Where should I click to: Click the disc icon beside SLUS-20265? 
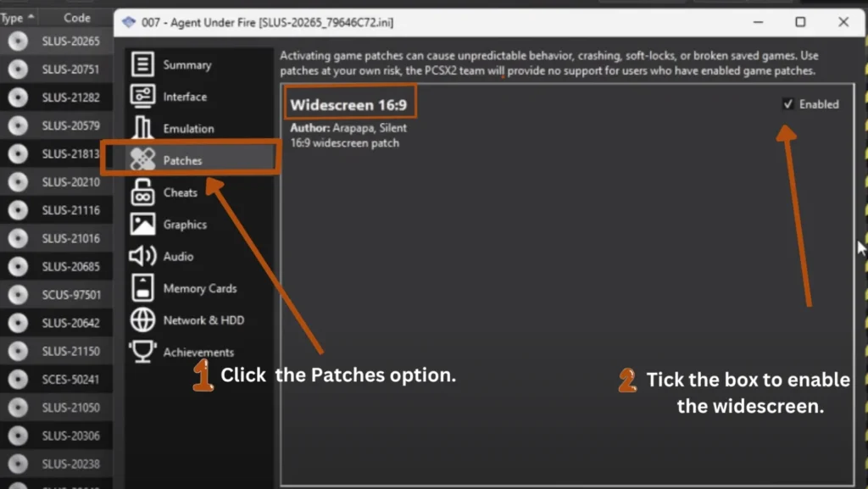pos(18,41)
